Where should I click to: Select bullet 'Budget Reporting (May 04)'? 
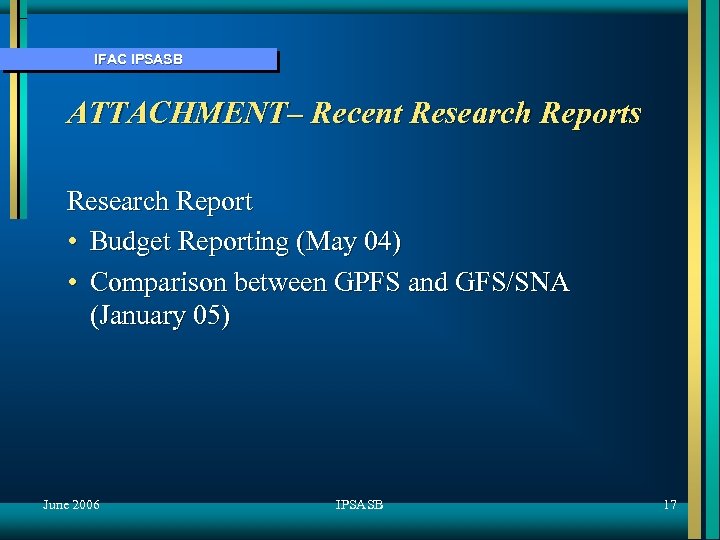[x=245, y=242]
